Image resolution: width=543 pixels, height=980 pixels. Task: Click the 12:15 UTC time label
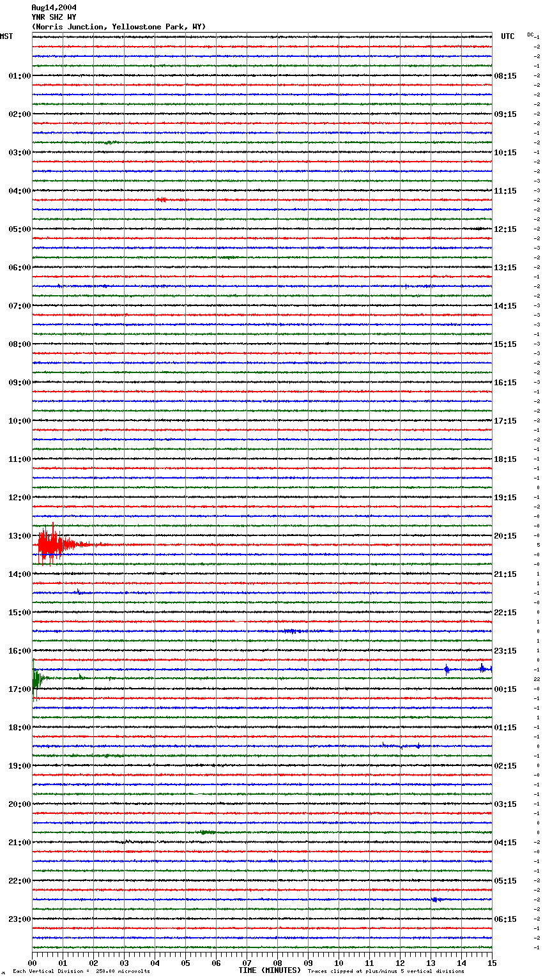pyautogui.click(x=505, y=229)
